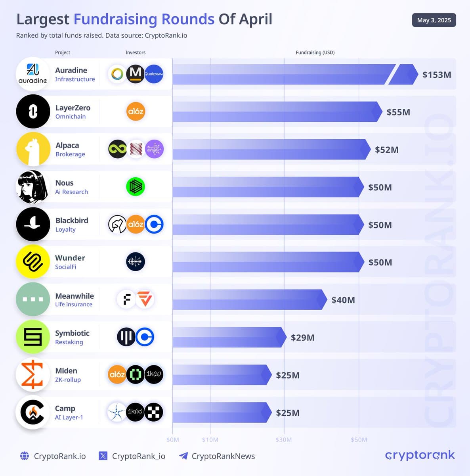The height and width of the screenshot is (476, 470).
Task: Click the LayerZero black circle logo
Action: (33, 112)
